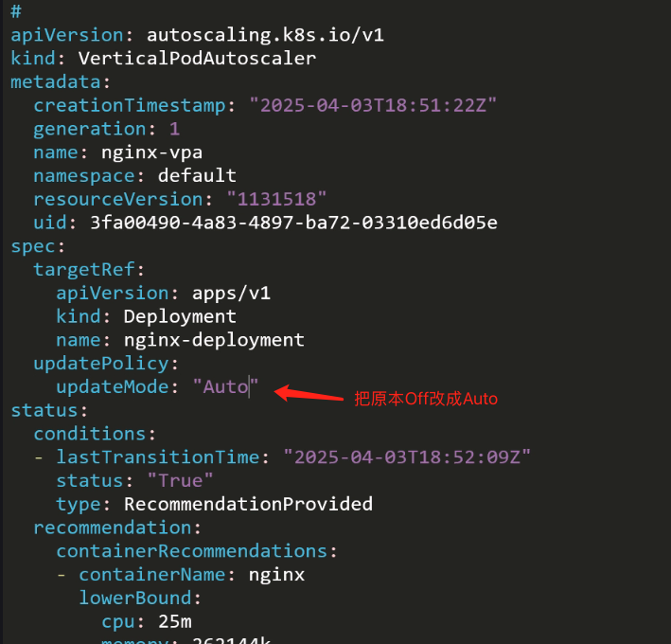Image resolution: width=671 pixels, height=644 pixels.
Task: Click the creationTimestamp value string
Action: click(372, 105)
